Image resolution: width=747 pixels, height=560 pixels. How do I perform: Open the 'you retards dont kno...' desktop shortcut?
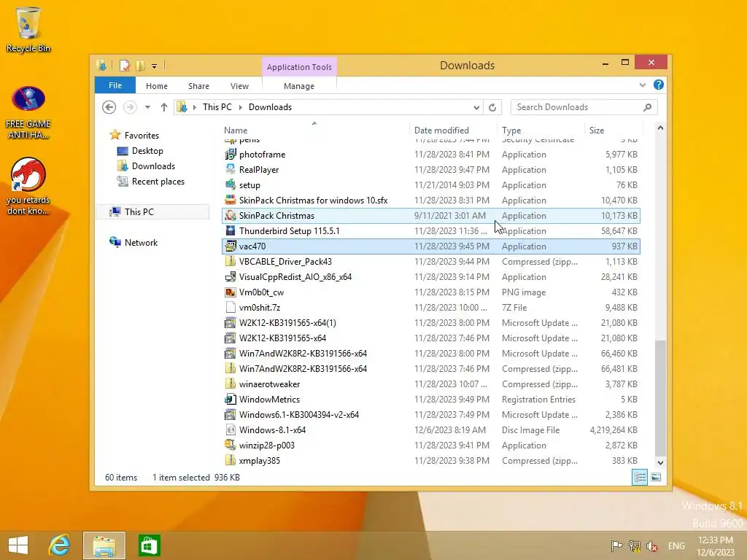(x=28, y=186)
